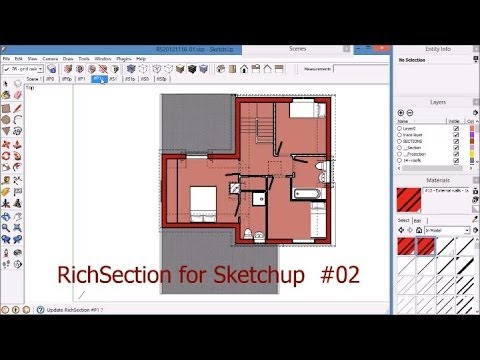Viewport: 480px width, 360px height.
Task: Switch to the #P0 scene tab
Action: coord(50,79)
